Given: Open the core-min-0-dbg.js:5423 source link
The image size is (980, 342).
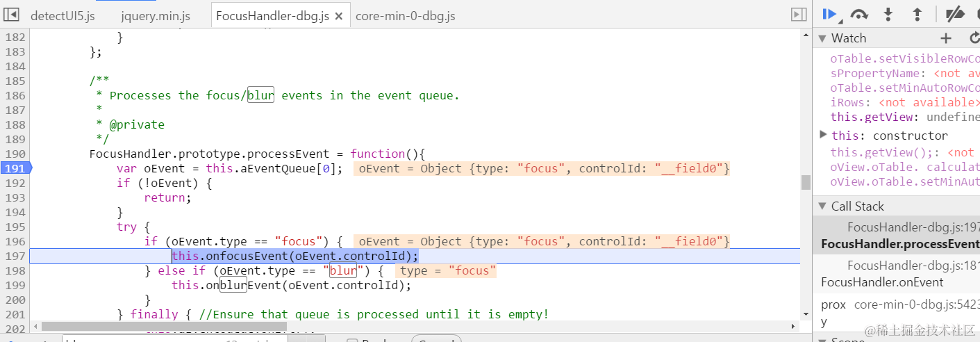Looking at the screenshot, I should click(x=917, y=304).
